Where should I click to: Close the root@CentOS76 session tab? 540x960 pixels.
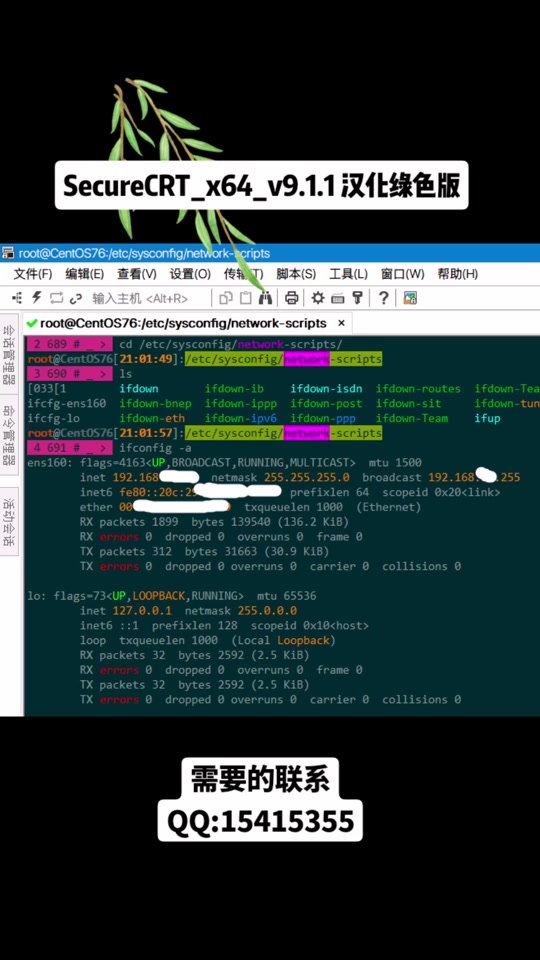[x=341, y=323]
